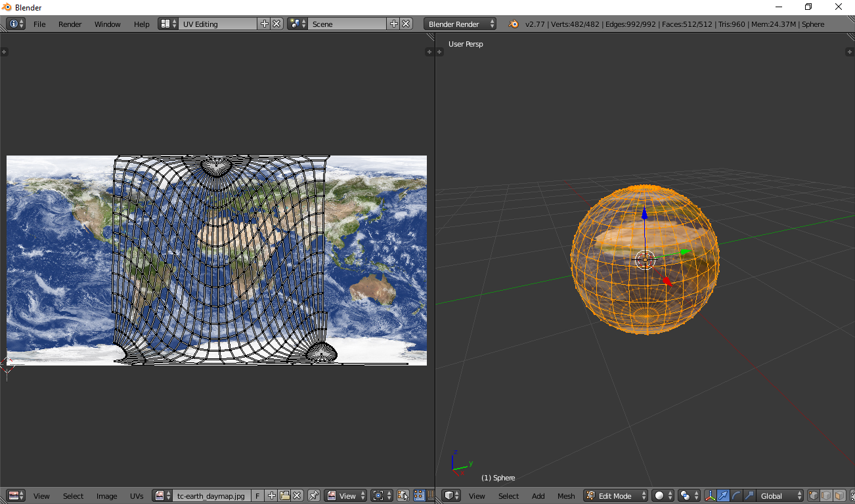Open the UVs menu in image editor
The image size is (855, 504).
[x=137, y=496]
